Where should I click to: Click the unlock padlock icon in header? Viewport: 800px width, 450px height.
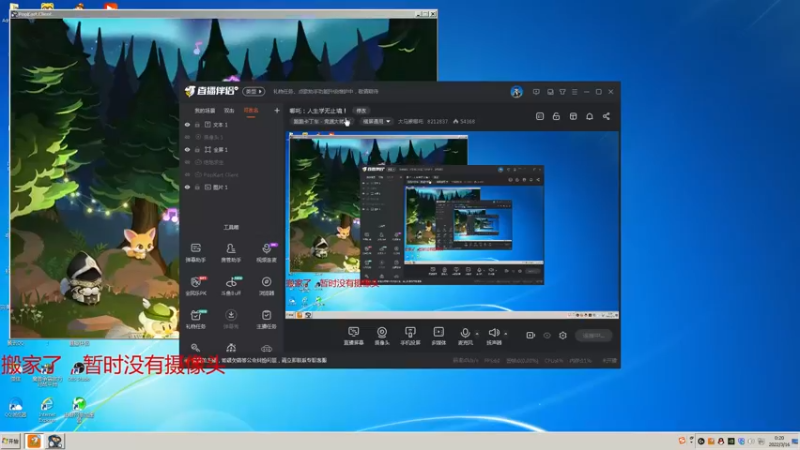click(556, 116)
